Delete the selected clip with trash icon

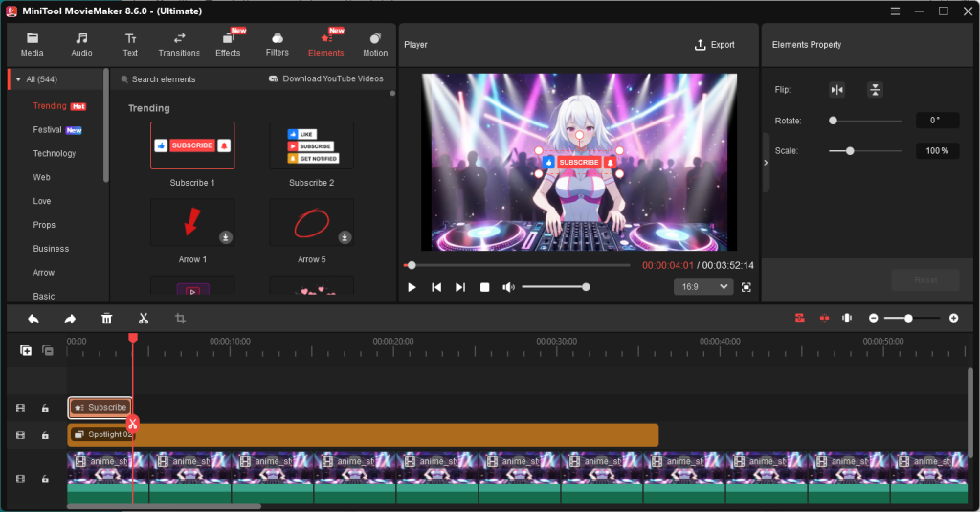[107, 319]
